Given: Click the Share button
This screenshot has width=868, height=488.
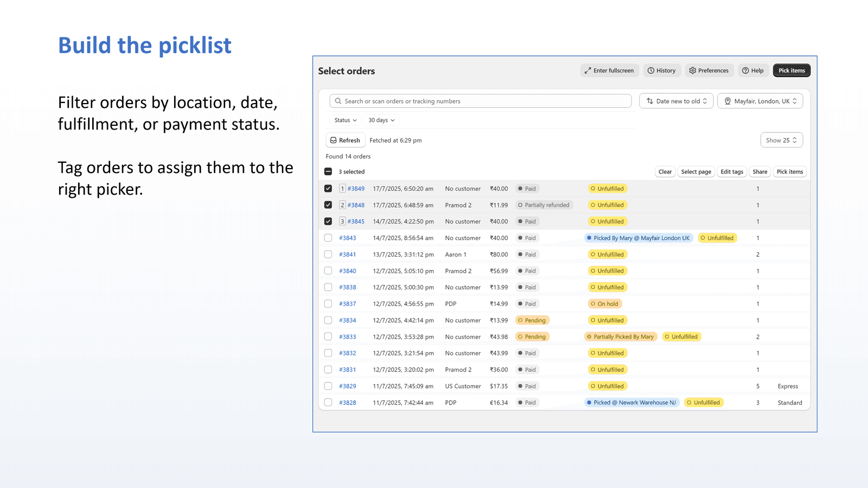Looking at the screenshot, I should point(760,172).
